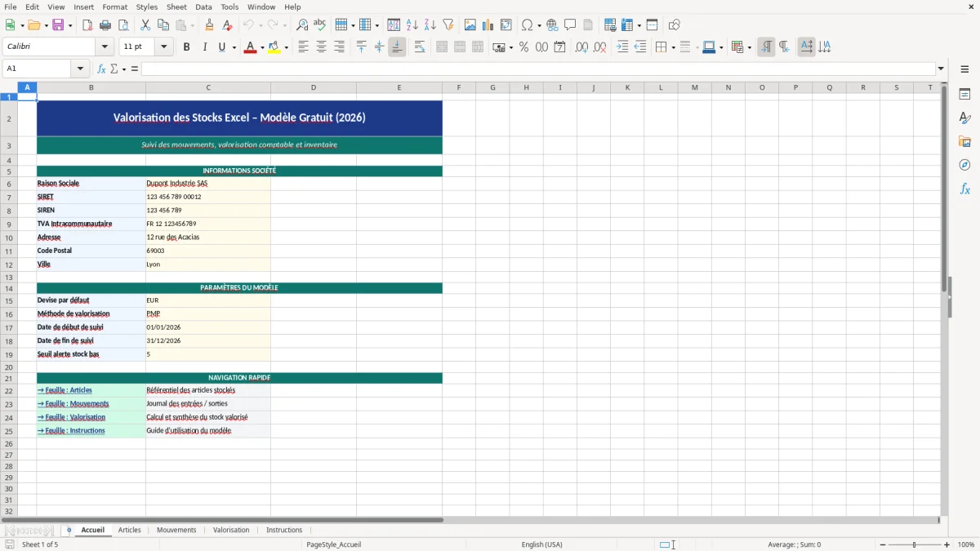Open the Function Wizard fx icon

(101, 69)
